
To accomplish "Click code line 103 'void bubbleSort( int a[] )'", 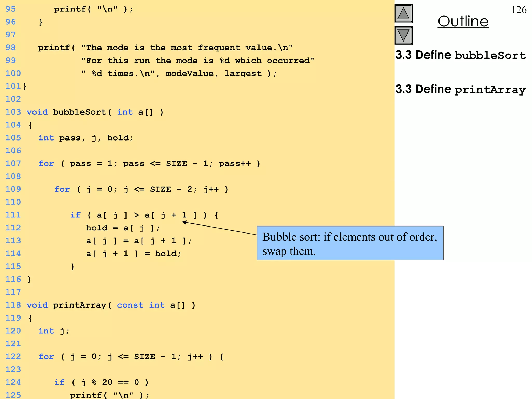I will point(95,112).
